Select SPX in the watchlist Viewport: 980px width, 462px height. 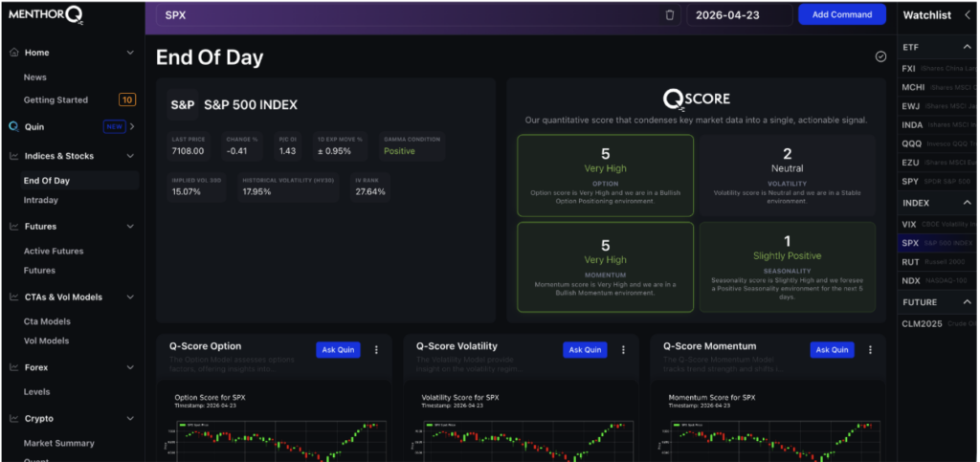[x=938, y=243]
